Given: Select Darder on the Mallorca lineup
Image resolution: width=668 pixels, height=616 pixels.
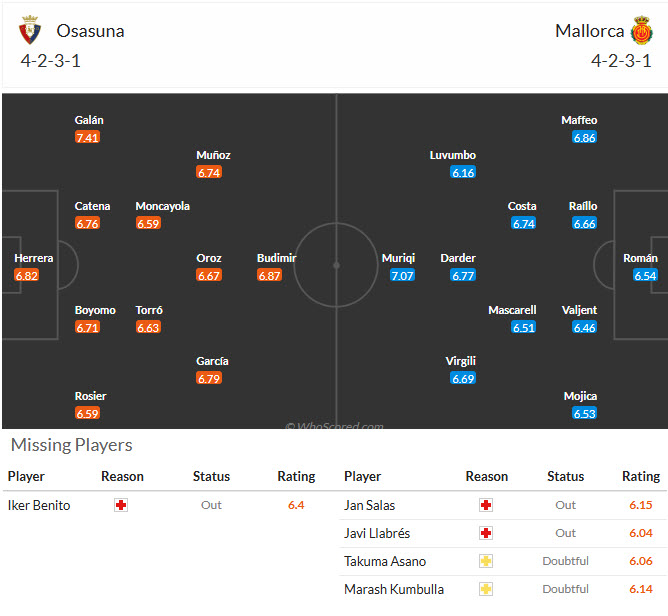Looking at the screenshot, I should pos(458,258).
